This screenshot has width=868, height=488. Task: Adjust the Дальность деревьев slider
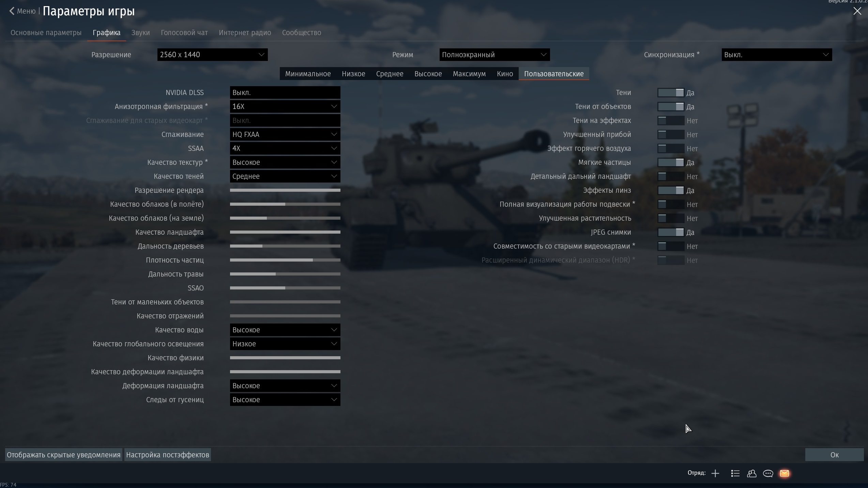[285, 246]
